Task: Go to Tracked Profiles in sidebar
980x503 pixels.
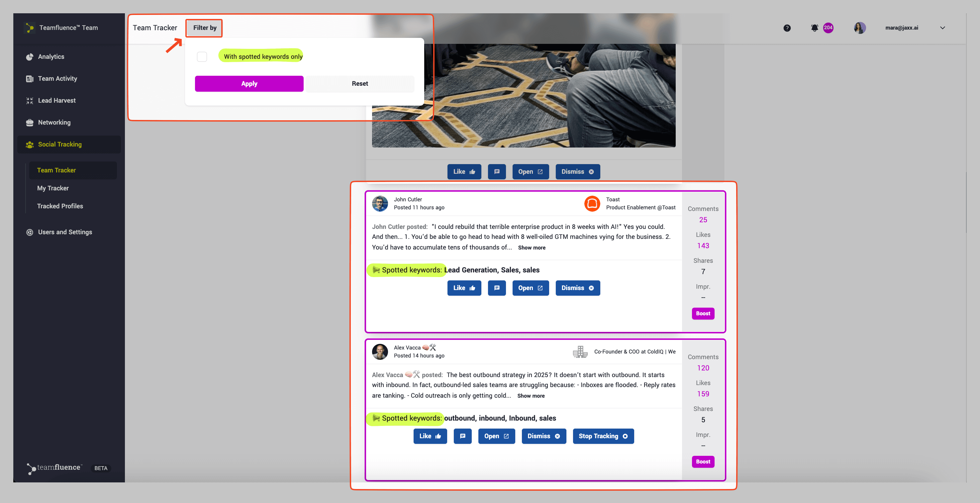Action: coord(60,206)
